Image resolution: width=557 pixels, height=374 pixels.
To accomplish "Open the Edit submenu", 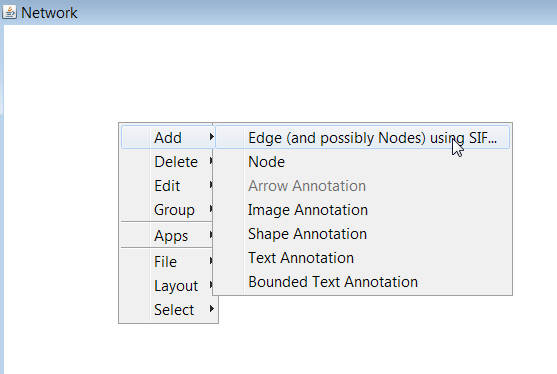I will (x=167, y=185).
